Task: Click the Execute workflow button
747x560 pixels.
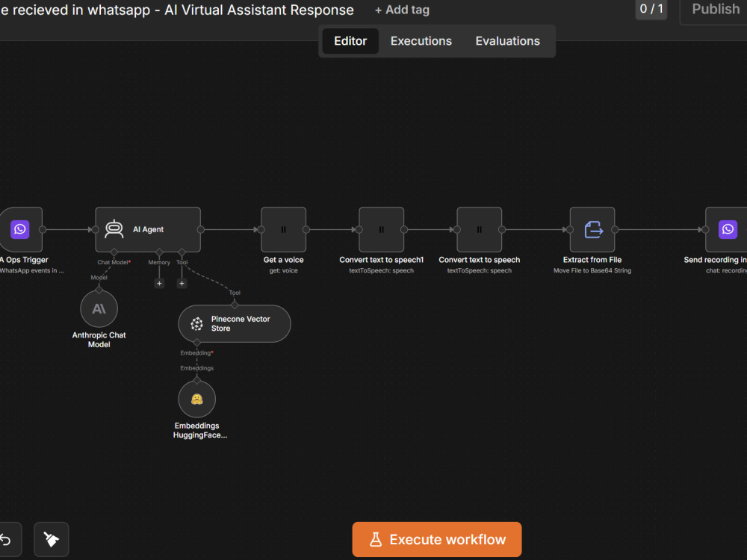Action: point(437,540)
